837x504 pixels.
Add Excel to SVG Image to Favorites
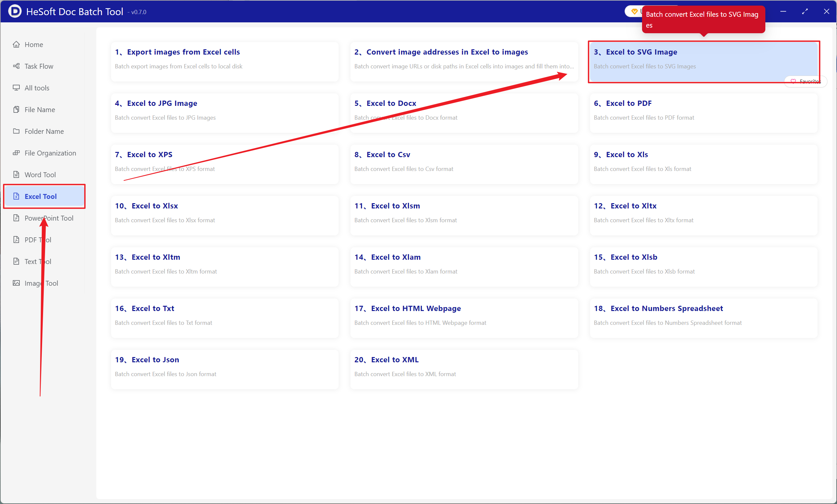805,82
